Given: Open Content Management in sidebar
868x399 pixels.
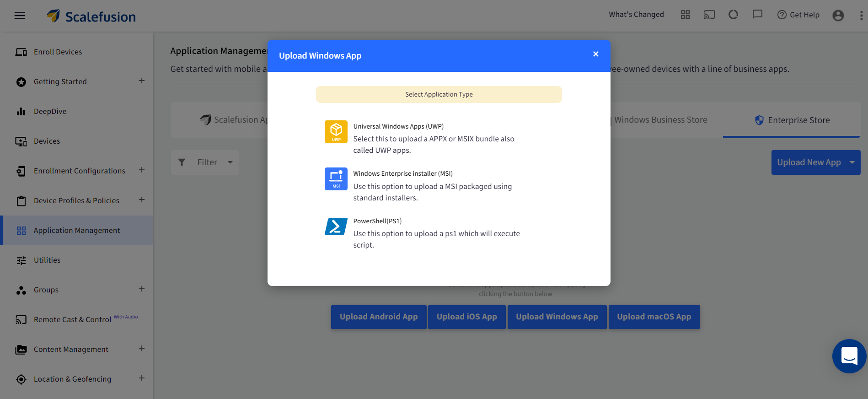Looking at the screenshot, I should (x=71, y=349).
